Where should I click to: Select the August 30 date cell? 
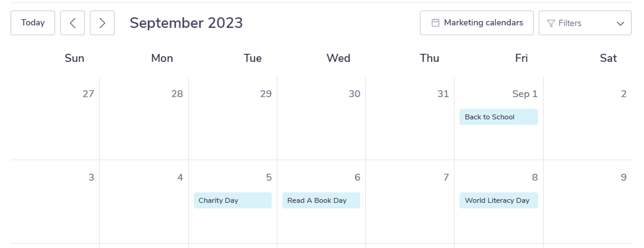[x=321, y=118]
